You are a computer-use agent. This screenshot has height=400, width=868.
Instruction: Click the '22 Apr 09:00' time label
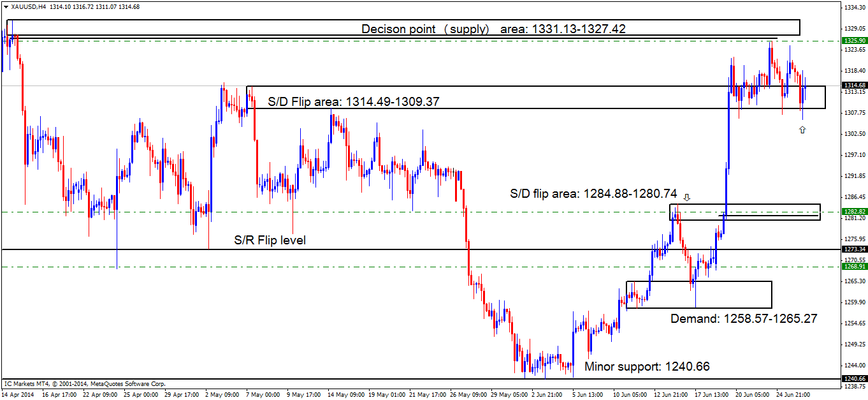pos(99,395)
